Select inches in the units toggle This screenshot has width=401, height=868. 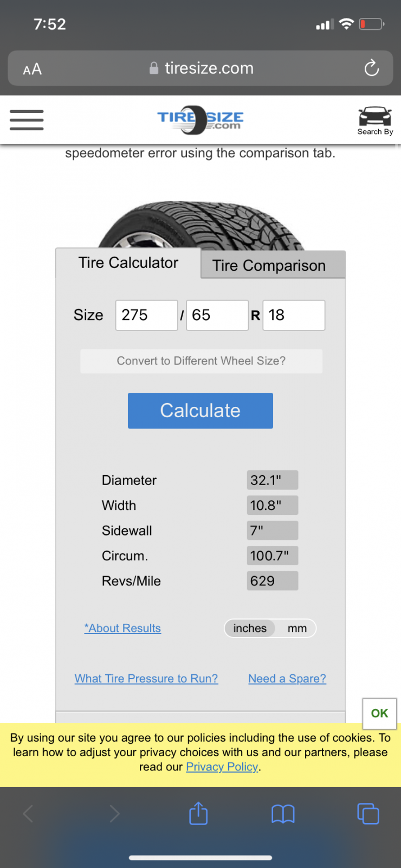250,628
